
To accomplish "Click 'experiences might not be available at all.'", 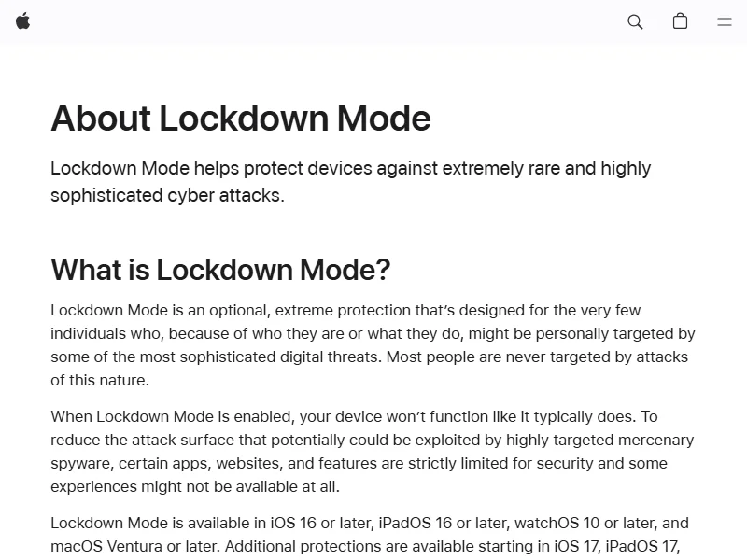I will coord(194,486).
